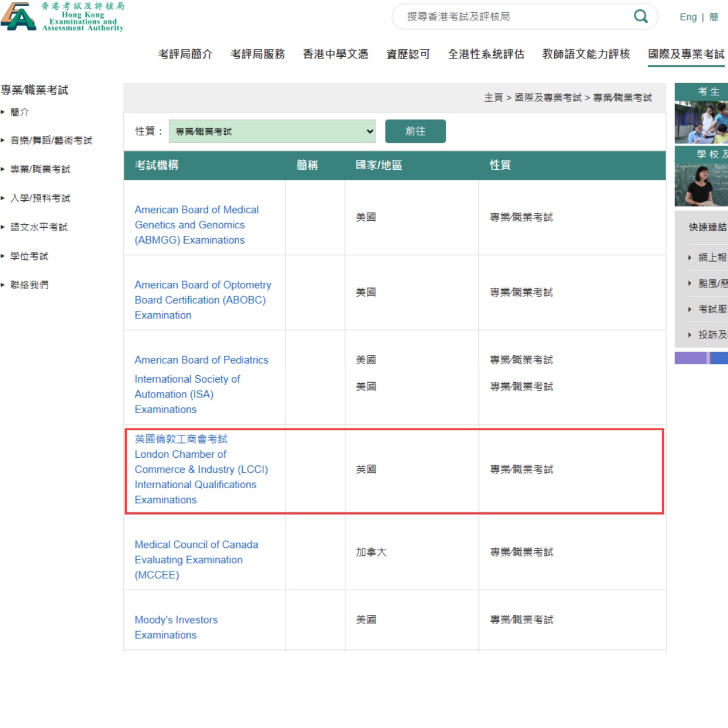Select 入學/預科考試 in sidebar
Viewport: 728px width, 728px height.
pos(40,198)
